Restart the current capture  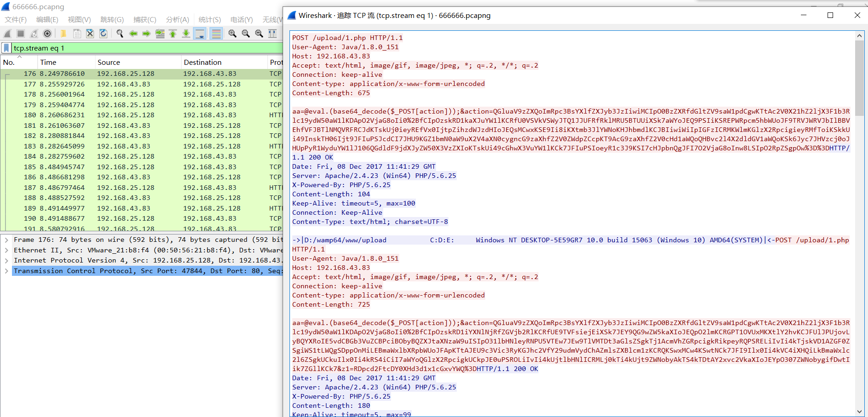(x=34, y=34)
